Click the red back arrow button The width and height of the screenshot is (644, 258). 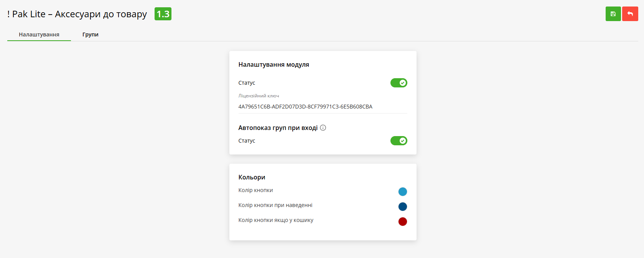click(x=630, y=14)
